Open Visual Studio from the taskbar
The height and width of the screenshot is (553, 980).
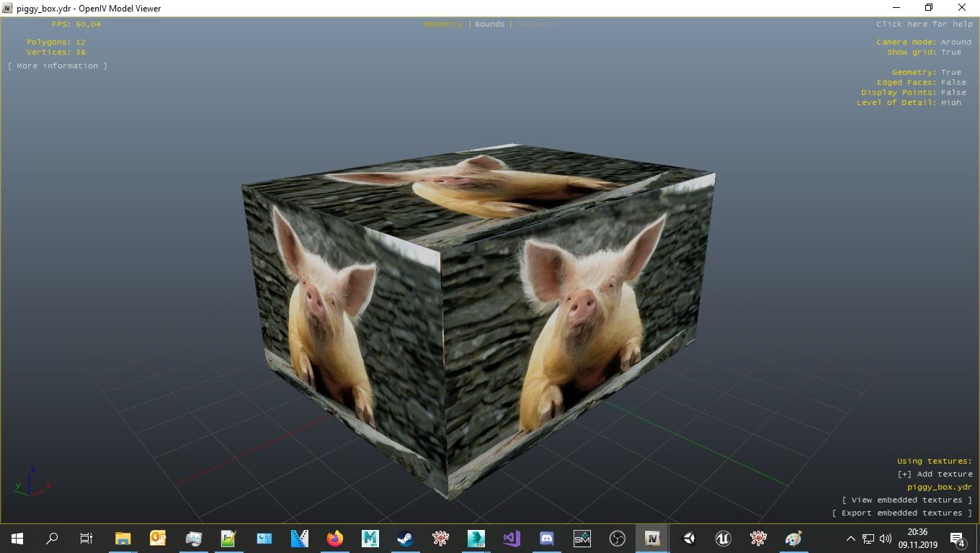511,538
